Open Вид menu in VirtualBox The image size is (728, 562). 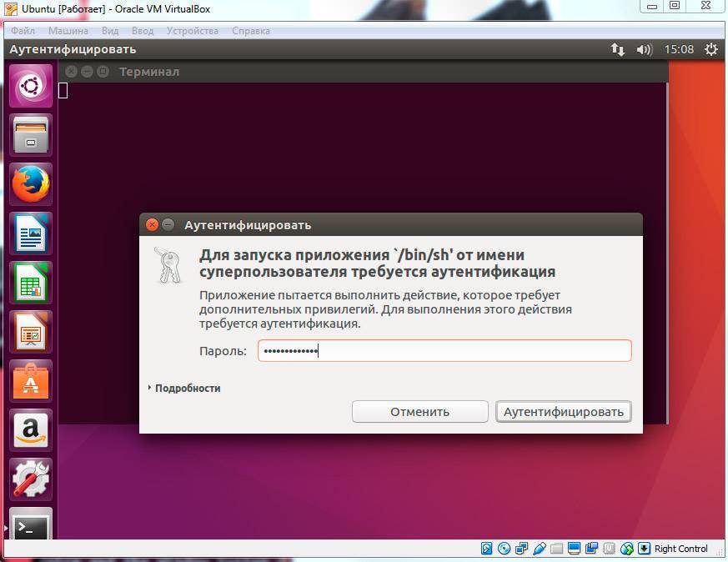click(x=110, y=31)
